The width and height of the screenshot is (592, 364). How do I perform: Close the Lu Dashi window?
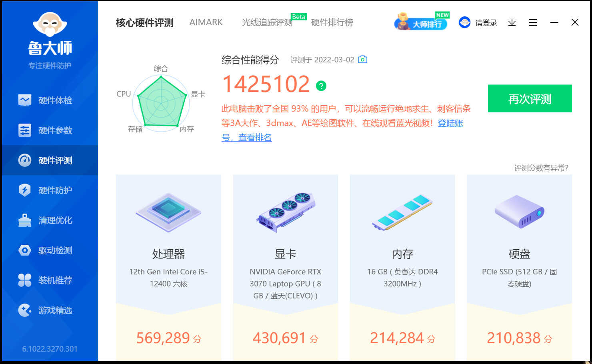click(x=575, y=22)
